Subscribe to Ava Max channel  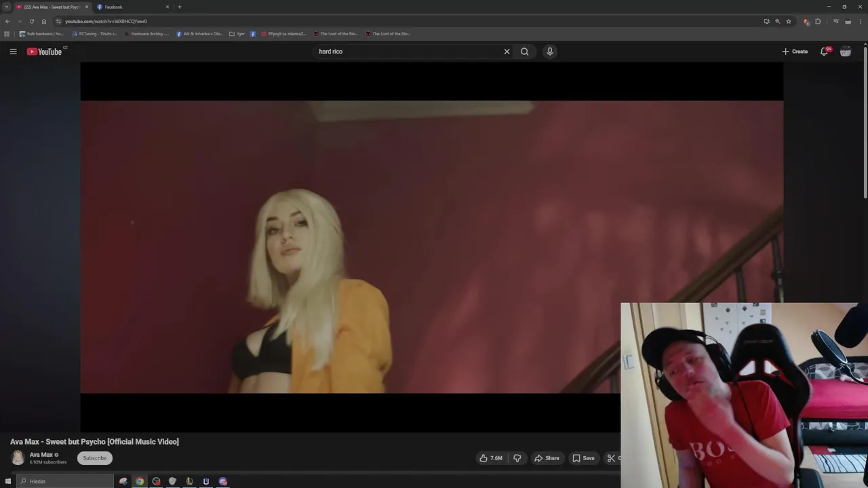tap(94, 458)
